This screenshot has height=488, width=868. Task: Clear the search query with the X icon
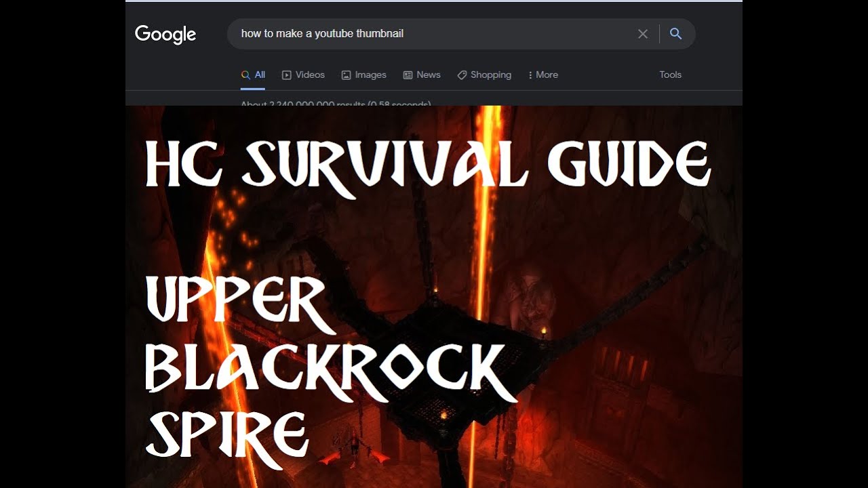(x=643, y=34)
